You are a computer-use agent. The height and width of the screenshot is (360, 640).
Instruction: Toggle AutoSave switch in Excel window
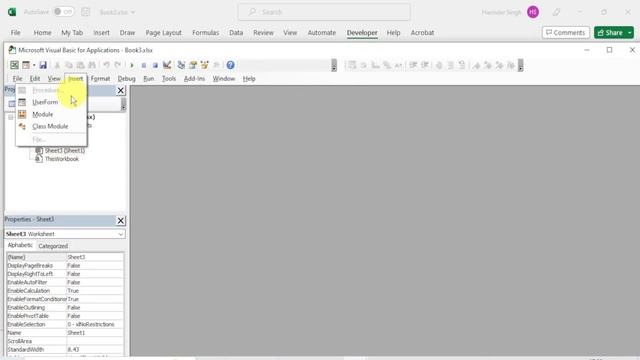pos(64,12)
